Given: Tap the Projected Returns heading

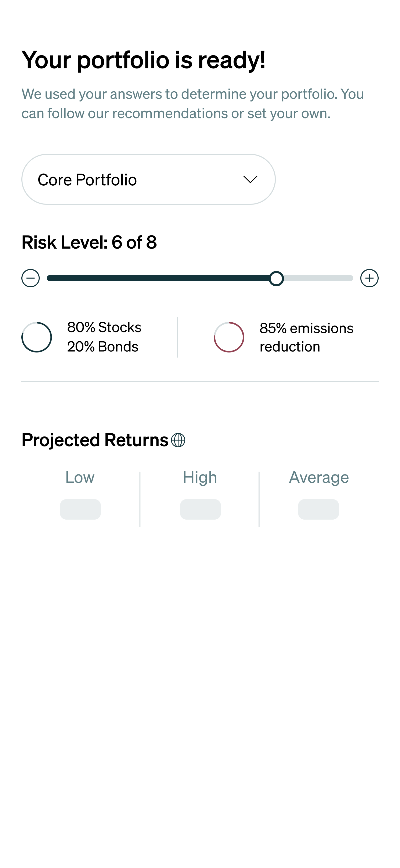Looking at the screenshot, I should 95,440.
